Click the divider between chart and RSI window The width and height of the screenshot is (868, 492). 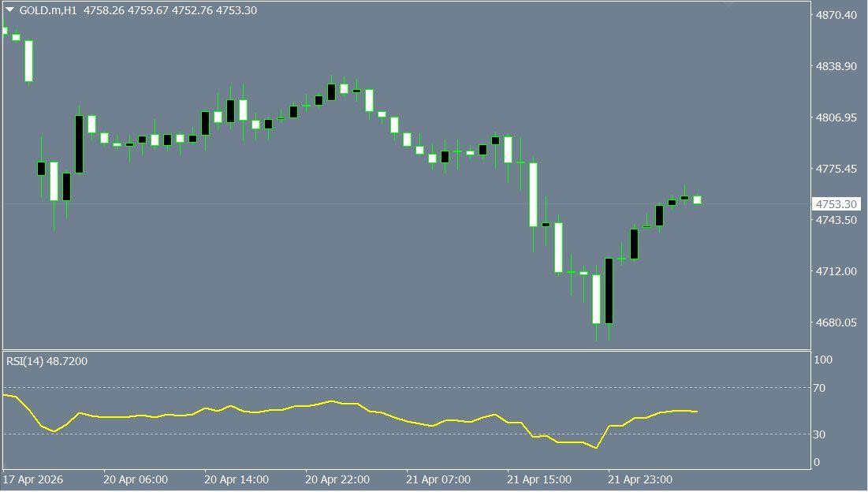tap(407, 350)
